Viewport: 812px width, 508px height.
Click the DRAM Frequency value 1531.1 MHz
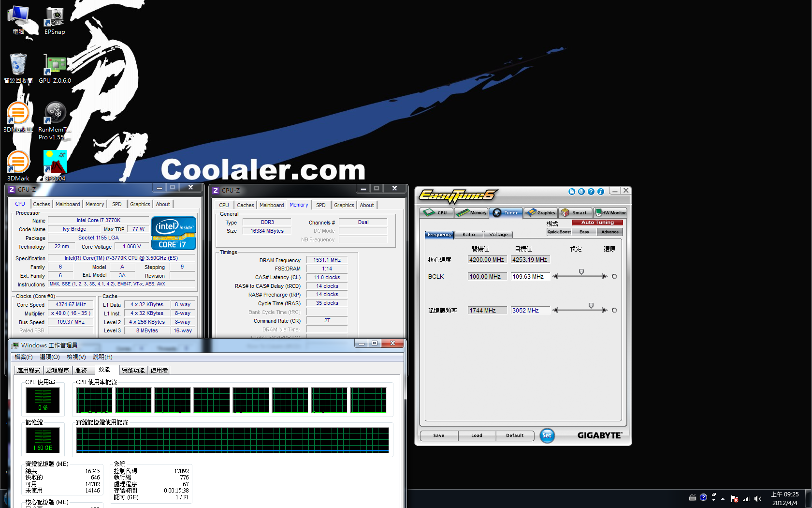[327, 260]
